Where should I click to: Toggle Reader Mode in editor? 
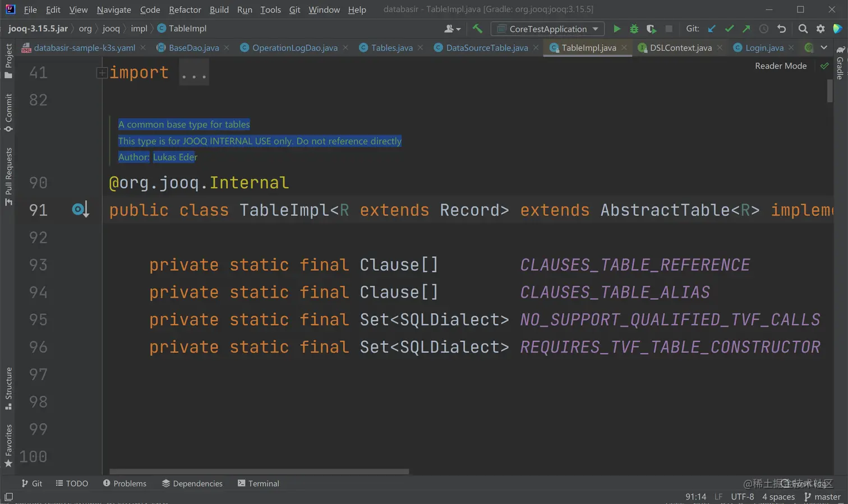pos(781,66)
